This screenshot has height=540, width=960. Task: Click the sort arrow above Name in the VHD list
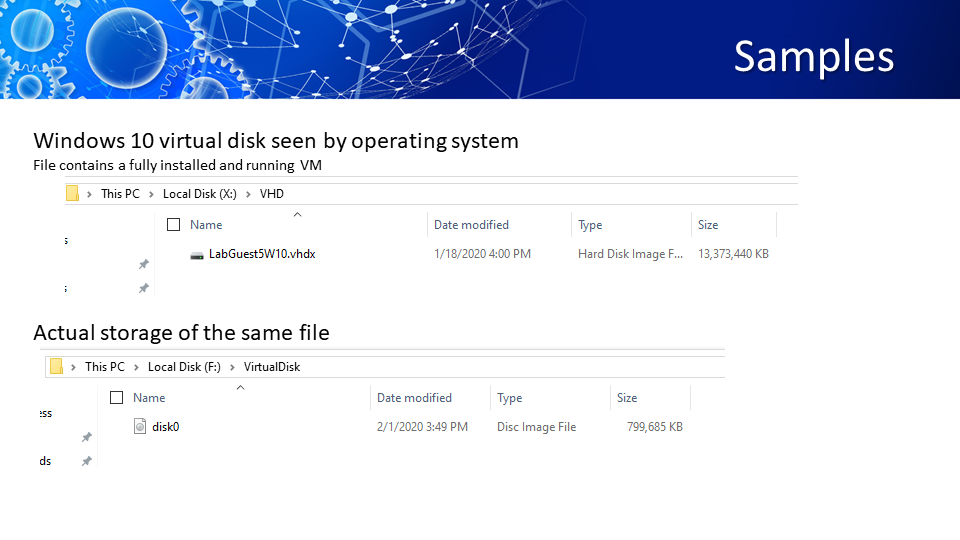click(298, 214)
